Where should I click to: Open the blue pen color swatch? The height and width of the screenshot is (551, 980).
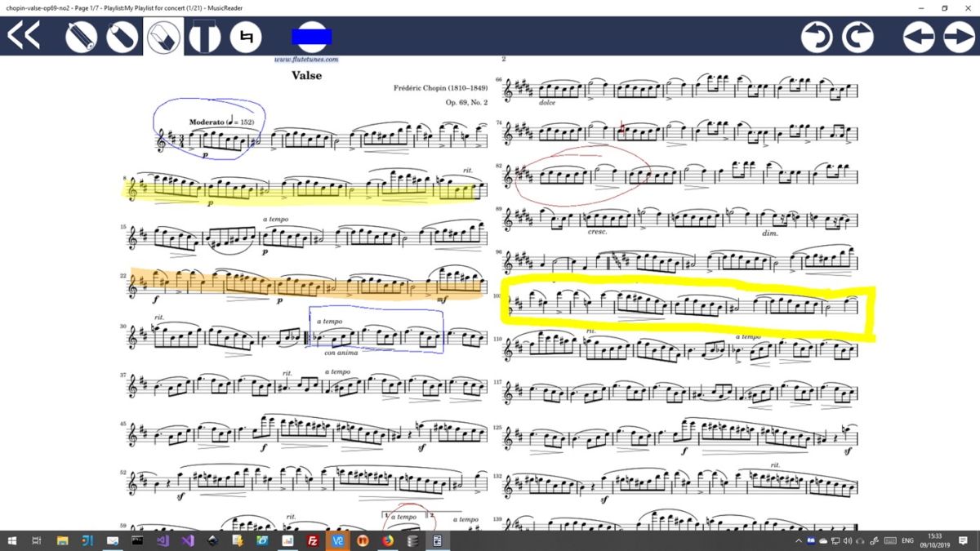point(312,37)
